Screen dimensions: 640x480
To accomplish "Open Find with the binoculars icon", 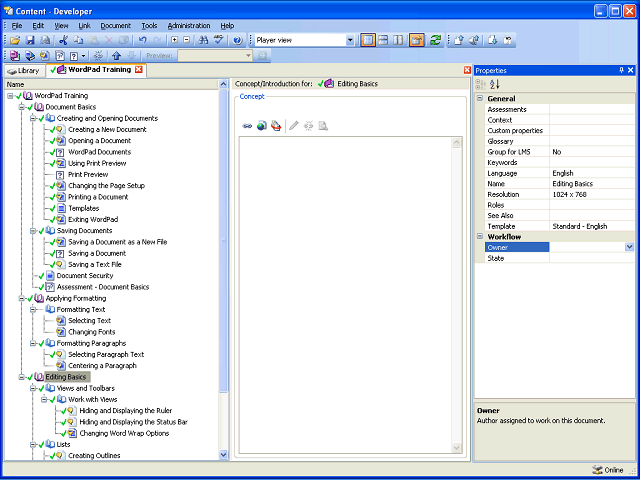I will 203,40.
